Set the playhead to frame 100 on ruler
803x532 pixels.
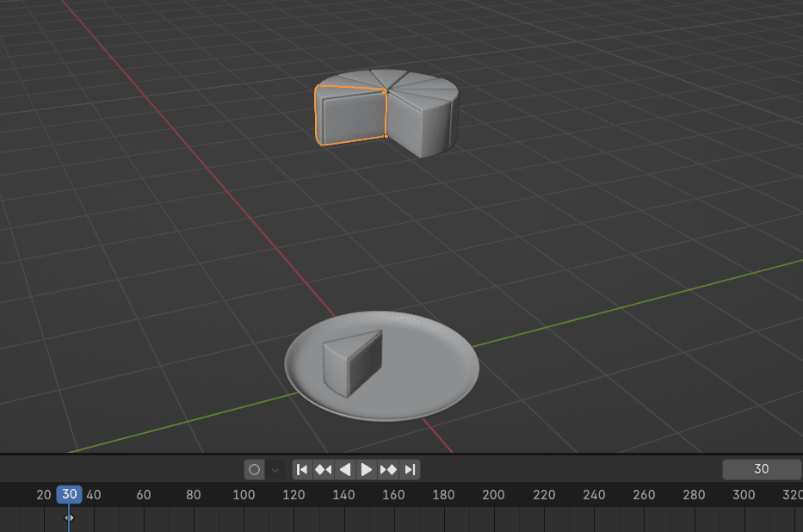coord(244,495)
